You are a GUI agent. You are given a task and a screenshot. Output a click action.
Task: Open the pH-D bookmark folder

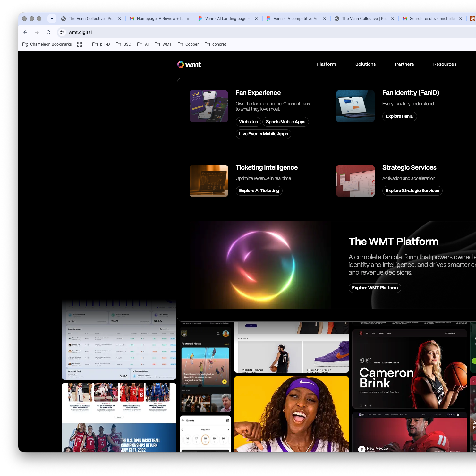[x=101, y=44]
